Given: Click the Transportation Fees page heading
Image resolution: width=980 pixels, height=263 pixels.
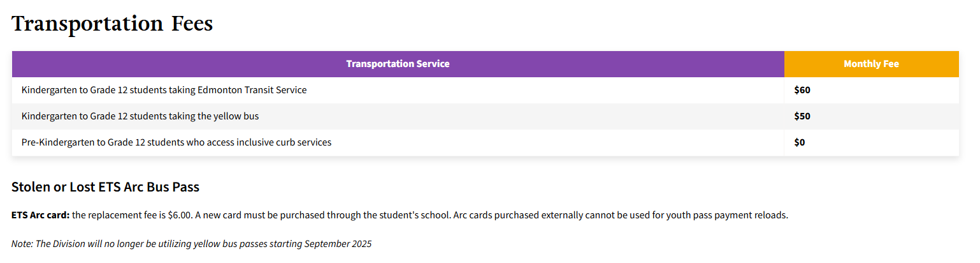Looking at the screenshot, I should coord(112,24).
